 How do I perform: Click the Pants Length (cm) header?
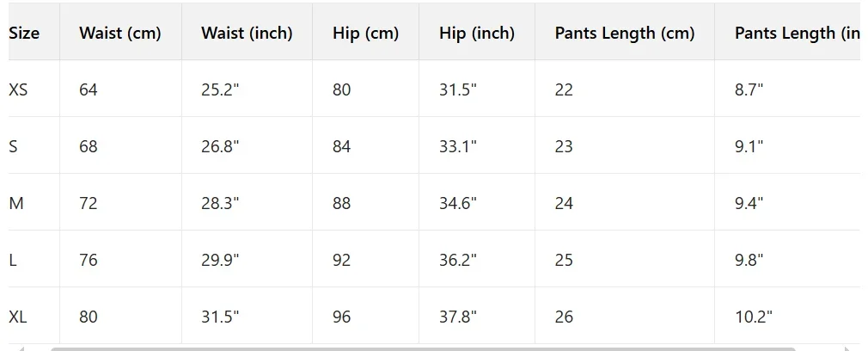(x=624, y=33)
